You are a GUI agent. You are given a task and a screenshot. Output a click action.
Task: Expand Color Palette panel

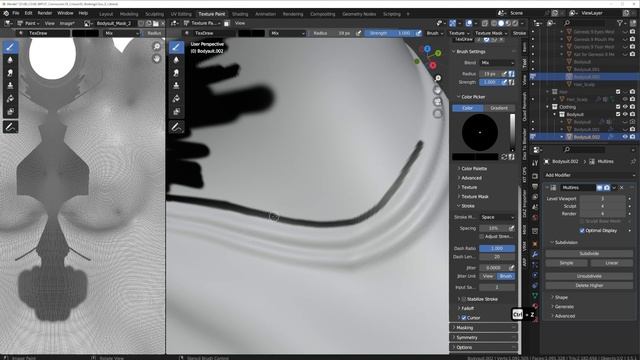(474, 169)
